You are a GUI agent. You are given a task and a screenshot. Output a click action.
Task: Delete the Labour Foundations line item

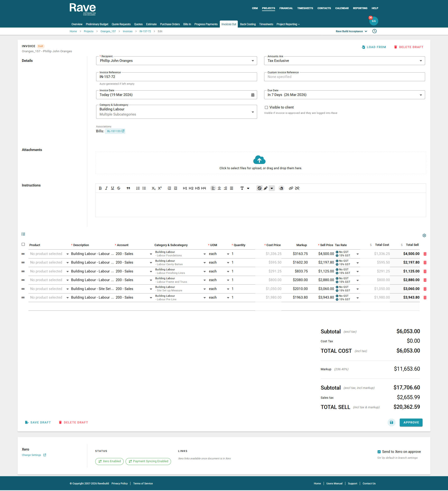425,254
